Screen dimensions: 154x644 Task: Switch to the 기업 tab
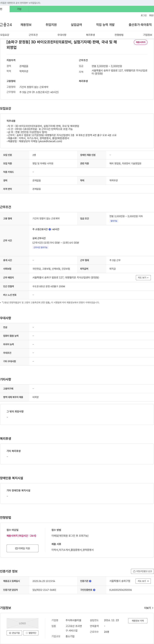tap(19, 9)
